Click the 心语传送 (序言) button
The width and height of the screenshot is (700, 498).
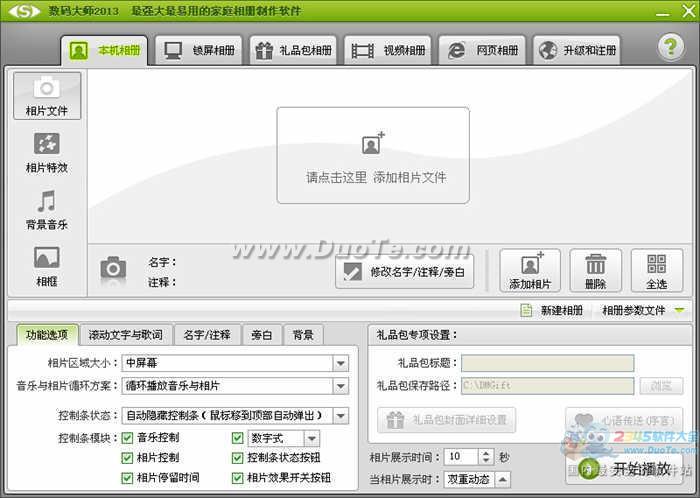624,420
